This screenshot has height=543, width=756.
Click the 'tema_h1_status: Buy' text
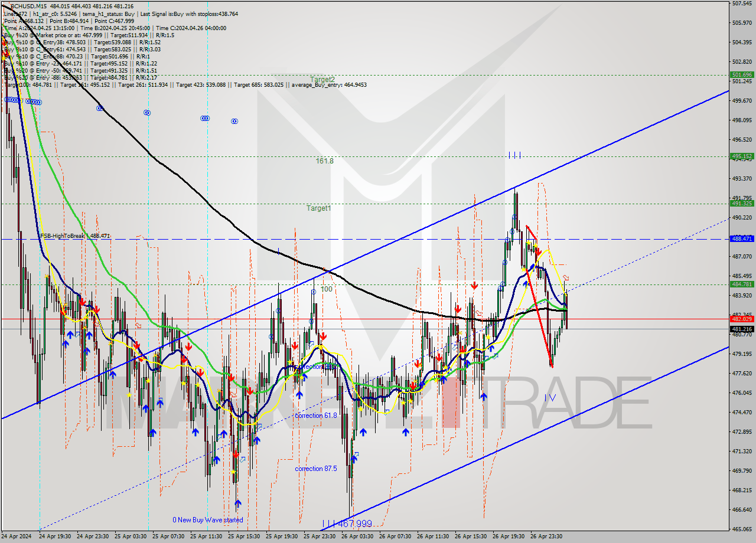[x=108, y=14]
